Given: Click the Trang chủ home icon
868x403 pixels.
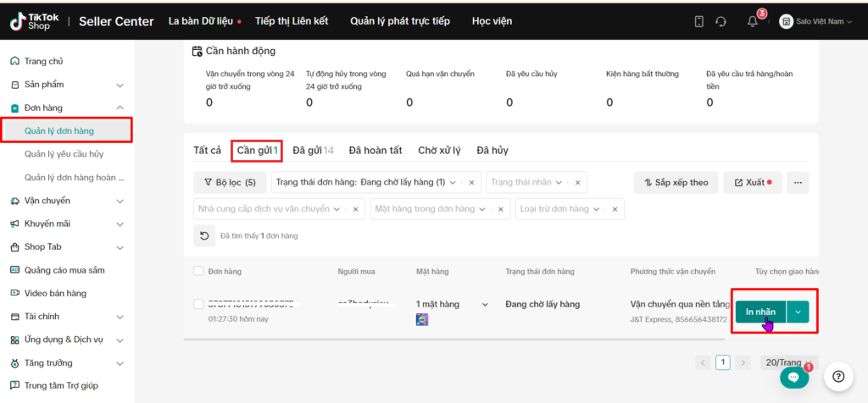Looking at the screenshot, I should (x=15, y=61).
